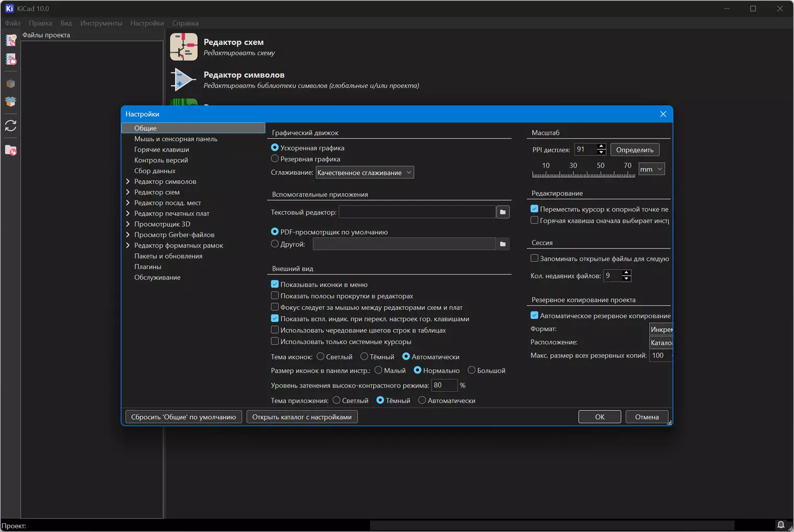The height and width of the screenshot is (532, 794).
Task: Enable Показать полосы прокрутки в редакторах
Action: coord(275,296)
